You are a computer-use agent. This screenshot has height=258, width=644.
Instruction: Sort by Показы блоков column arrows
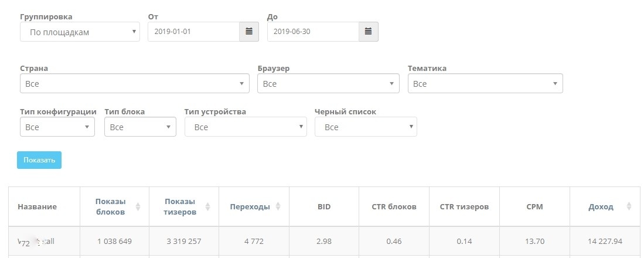[138, 206]
